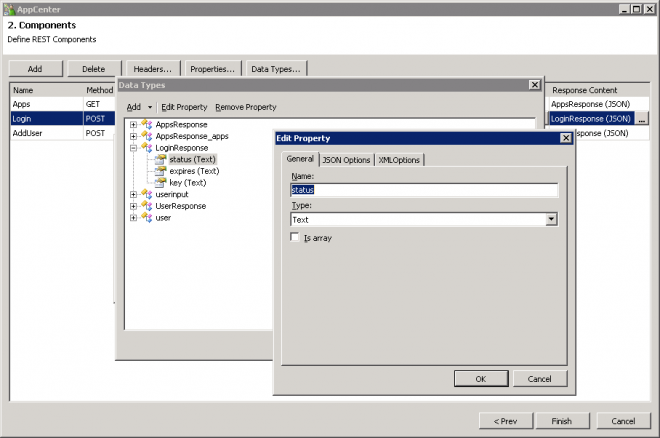The width and height of the screenshot is (660, 438).
Task: Click the status property icon
Action: pos(160,159)
